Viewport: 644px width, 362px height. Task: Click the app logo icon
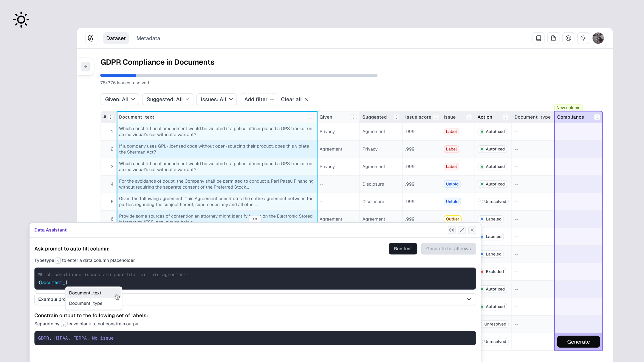(x=91, y=38)
